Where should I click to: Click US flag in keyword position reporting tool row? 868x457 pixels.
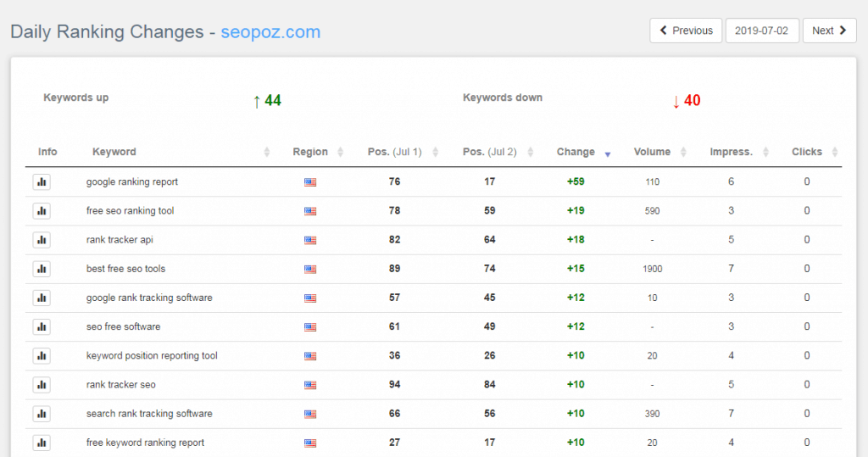[310, 356]
